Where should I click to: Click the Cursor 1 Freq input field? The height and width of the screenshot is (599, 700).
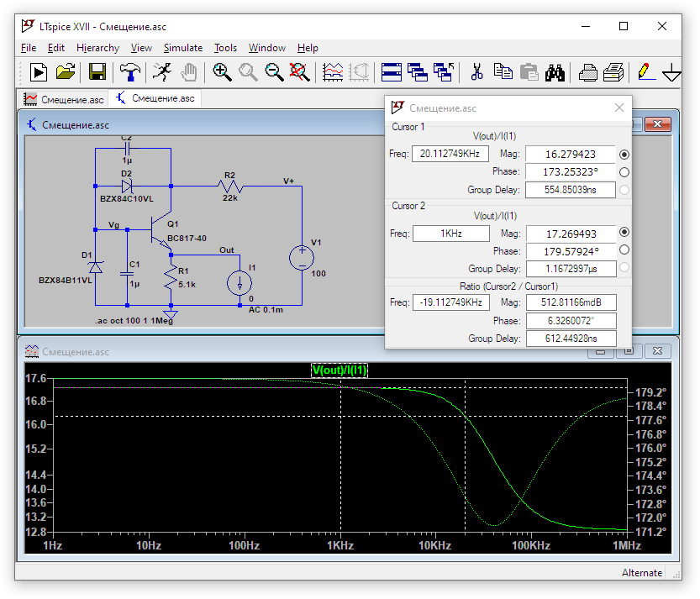tap(450, 154)
